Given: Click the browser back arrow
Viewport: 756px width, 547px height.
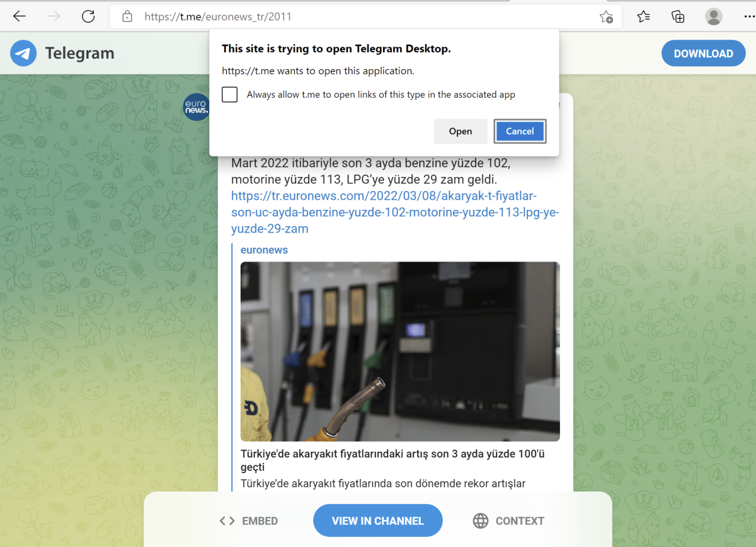Looking at the screenshot, I should pos(20,17).
